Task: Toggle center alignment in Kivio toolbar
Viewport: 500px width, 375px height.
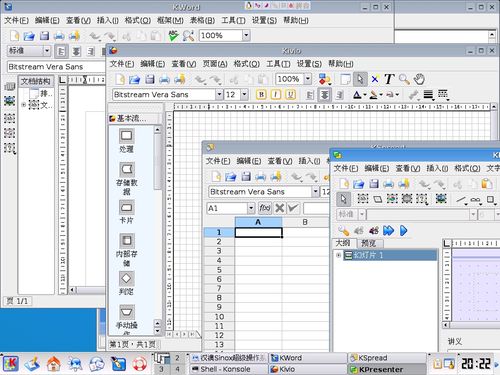Action: tap(324, 95)
